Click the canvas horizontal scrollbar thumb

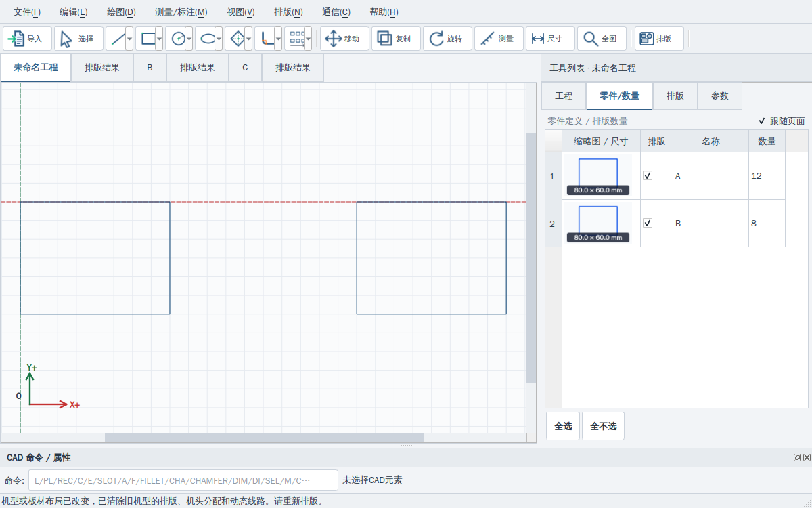(265, 438)
